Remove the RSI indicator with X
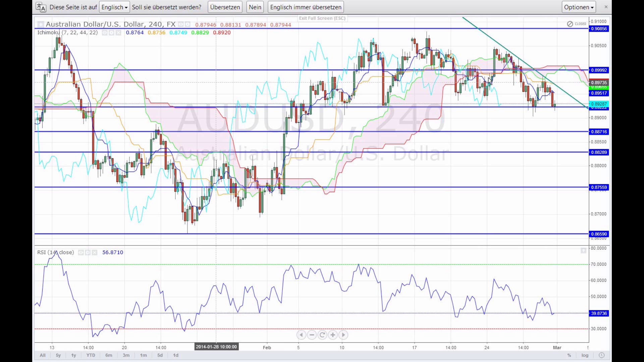644x362 pixels. pos(95,252)
